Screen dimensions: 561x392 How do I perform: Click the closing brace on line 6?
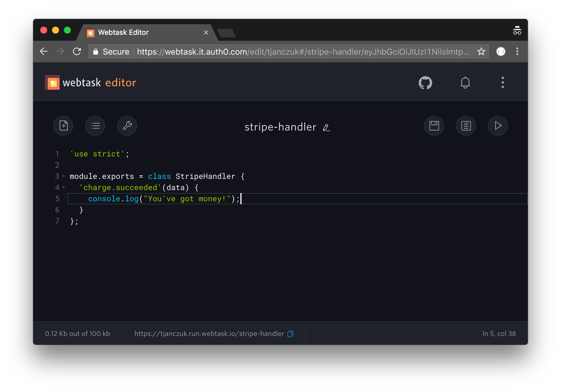(x=81, y=210)
